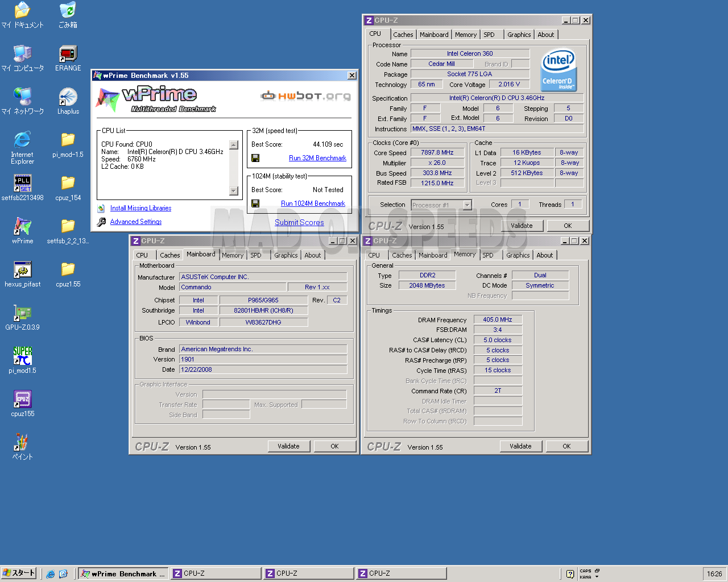This screenshot has height=582, width=728.
Task: Click the save icon beside 1024M benchmark
Action: 255,203
